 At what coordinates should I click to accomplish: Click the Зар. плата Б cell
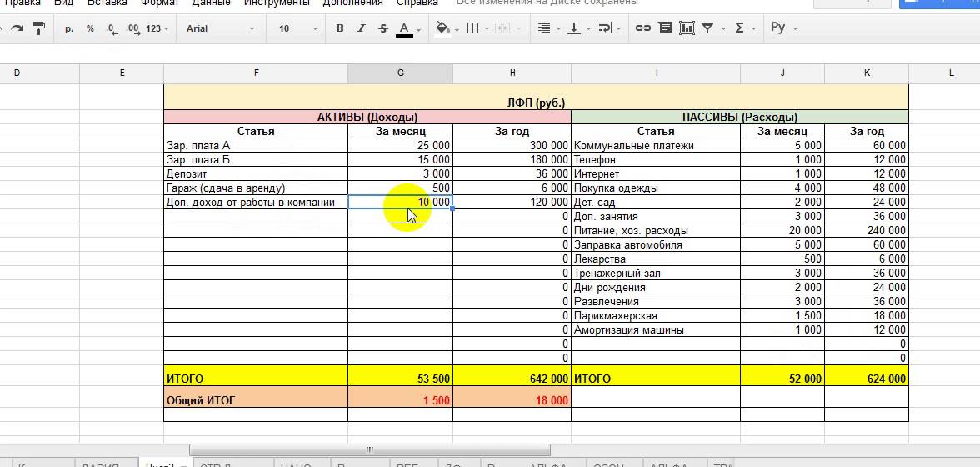(x=256, y=160)
